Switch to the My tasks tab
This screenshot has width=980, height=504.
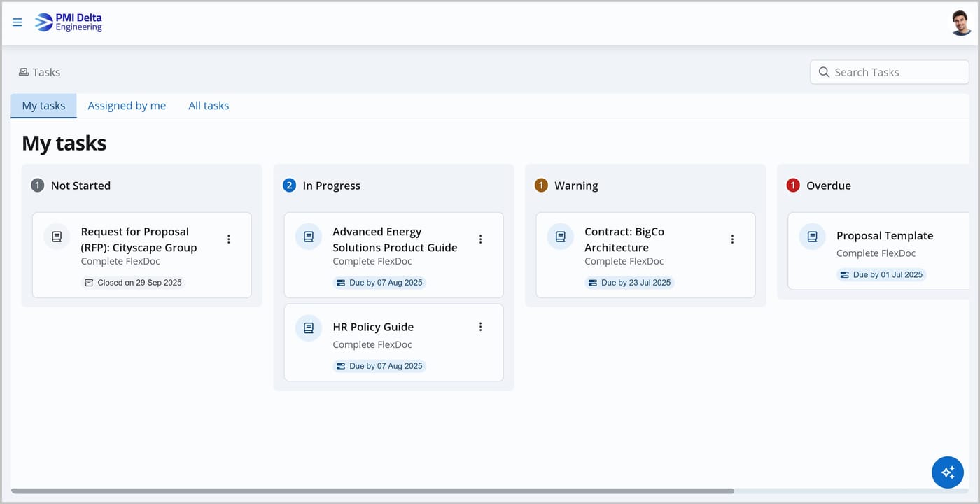click(x=43, y=106)
